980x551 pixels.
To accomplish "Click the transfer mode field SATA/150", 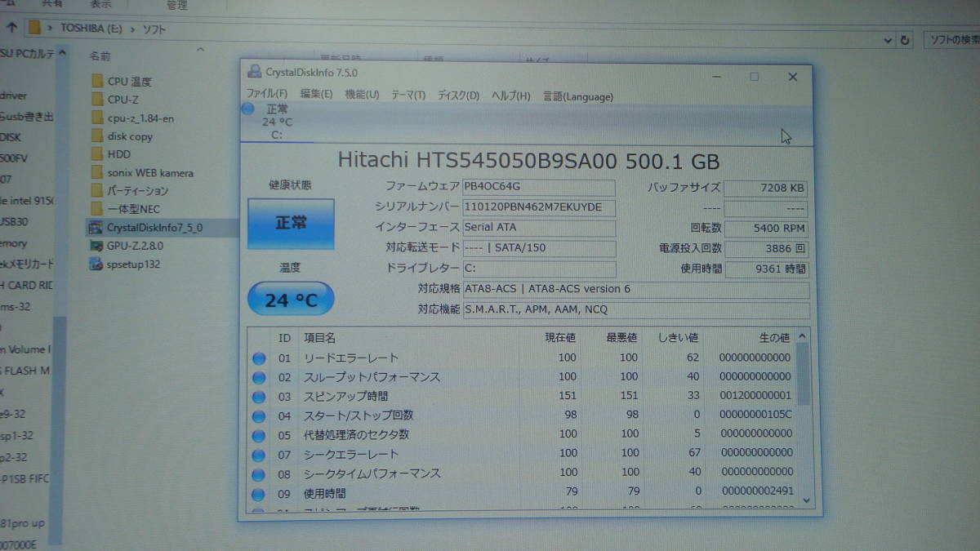I will pyautogui.click(x=539, y=248).
